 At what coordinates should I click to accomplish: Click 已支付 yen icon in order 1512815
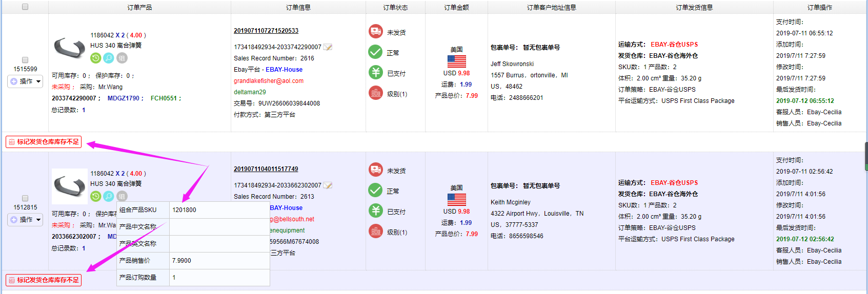click(x=376, y=211)
